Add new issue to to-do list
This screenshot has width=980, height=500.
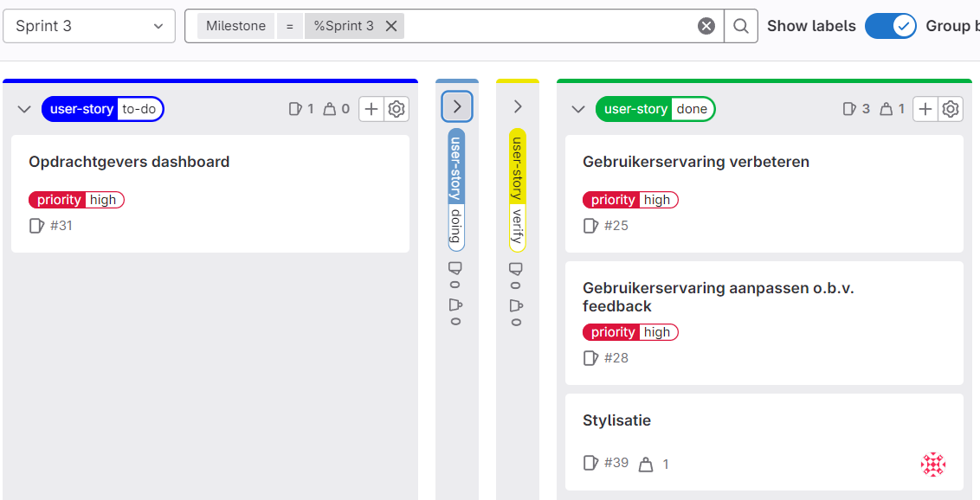[x=371, y=109]
